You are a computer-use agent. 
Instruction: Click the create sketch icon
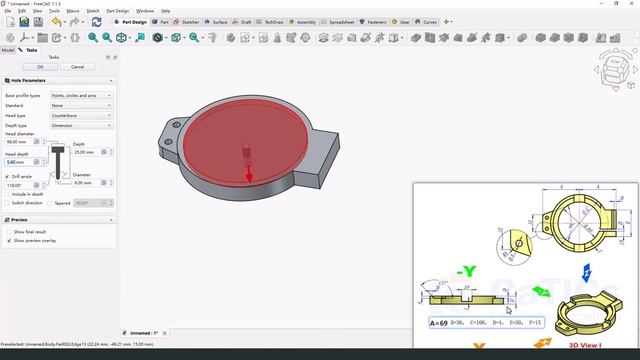(x=245, y=38)
